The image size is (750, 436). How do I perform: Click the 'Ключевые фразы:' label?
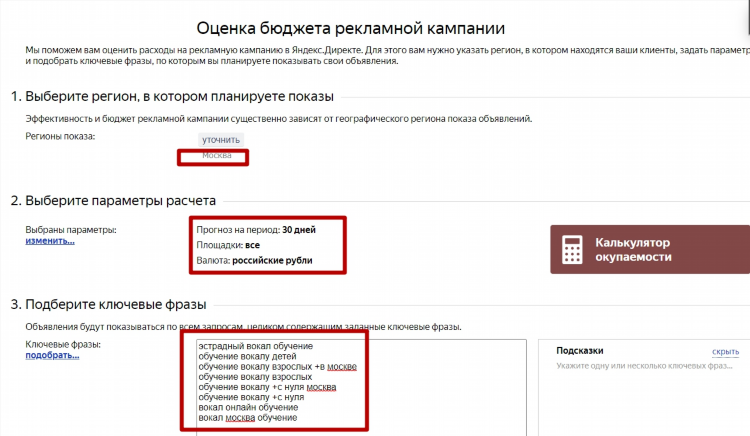pos(63,344)
